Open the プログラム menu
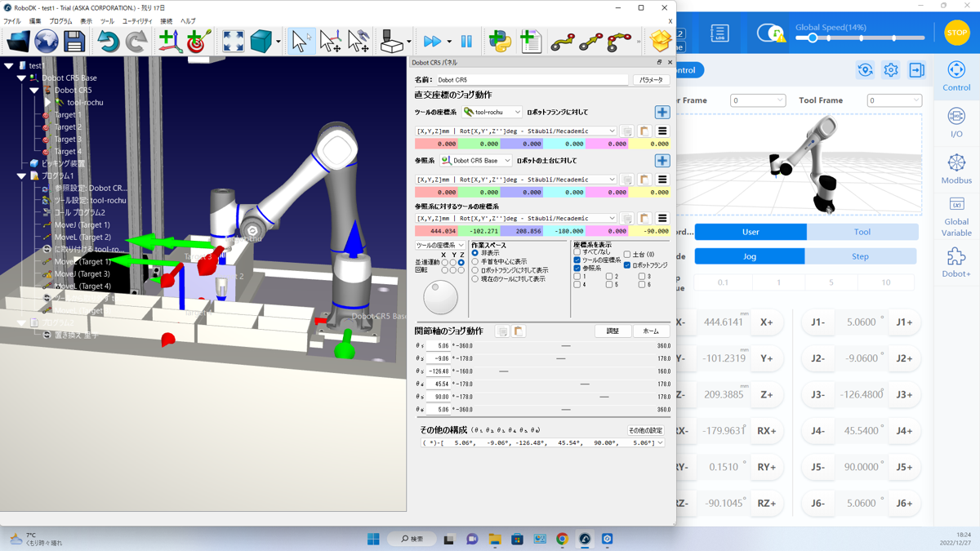Screen dimensions: 980x551 tap(60, 21)
